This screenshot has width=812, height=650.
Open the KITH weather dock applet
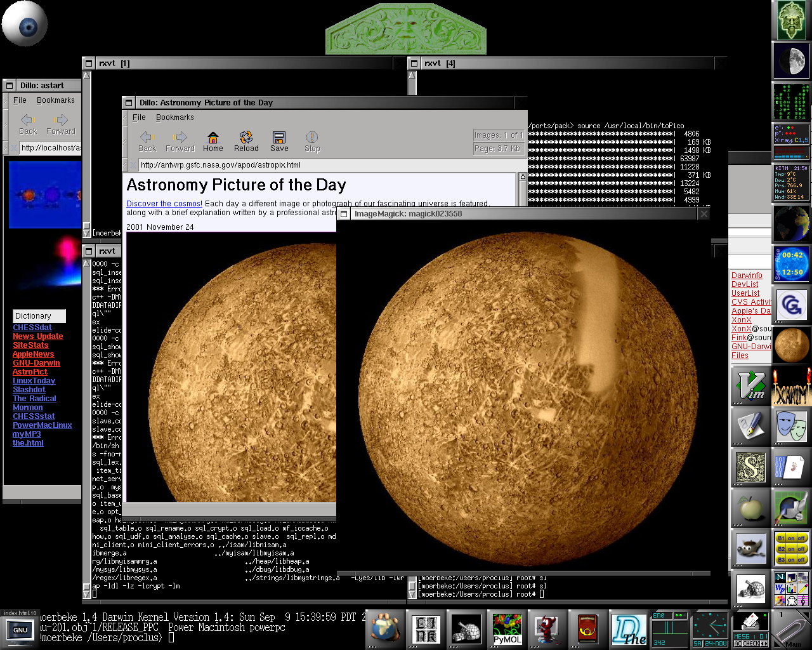(x=791, y=183)
